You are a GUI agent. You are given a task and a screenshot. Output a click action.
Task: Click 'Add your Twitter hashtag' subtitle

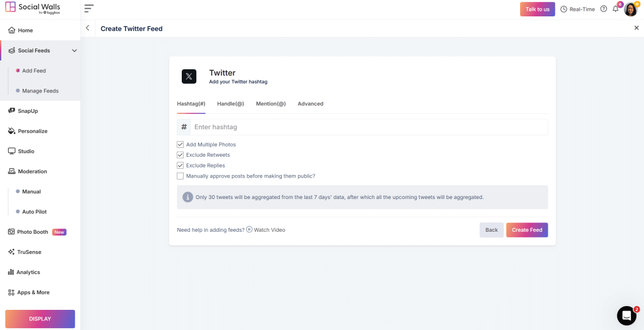[238, 82]
